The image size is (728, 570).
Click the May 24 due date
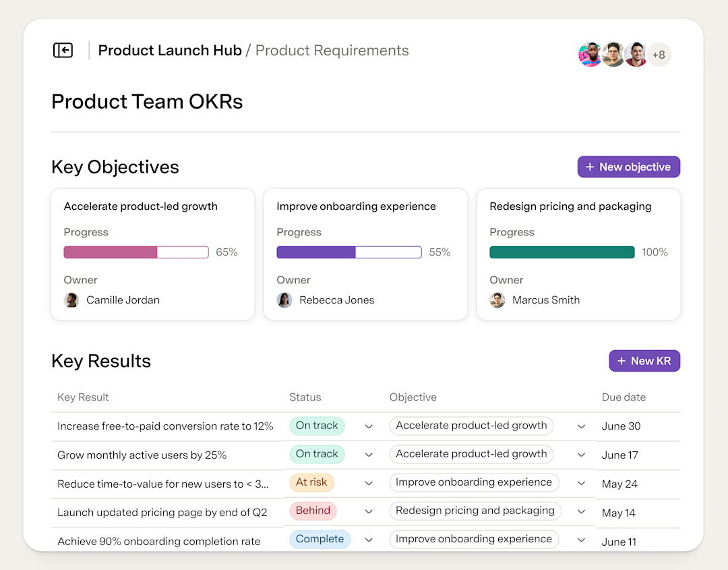[619, 484]
